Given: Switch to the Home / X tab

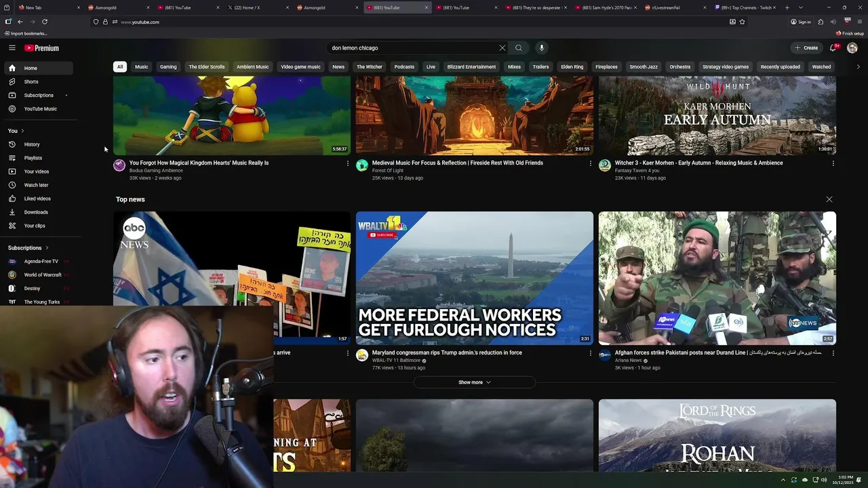Looking at the screenshot, I should 258,7.
